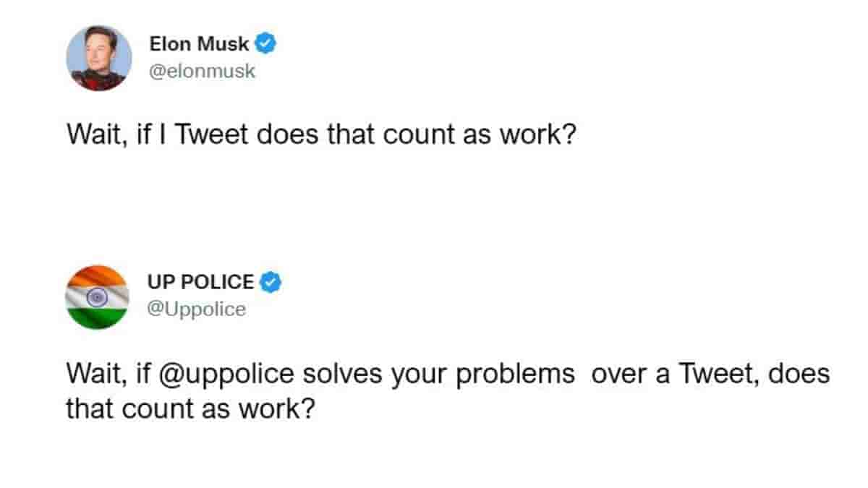Image resolution: width=868 pixels, height=488 pixels.
Task: Click the Ashoka Chakra in the flag avatar
Action: (x=97, y=296)
